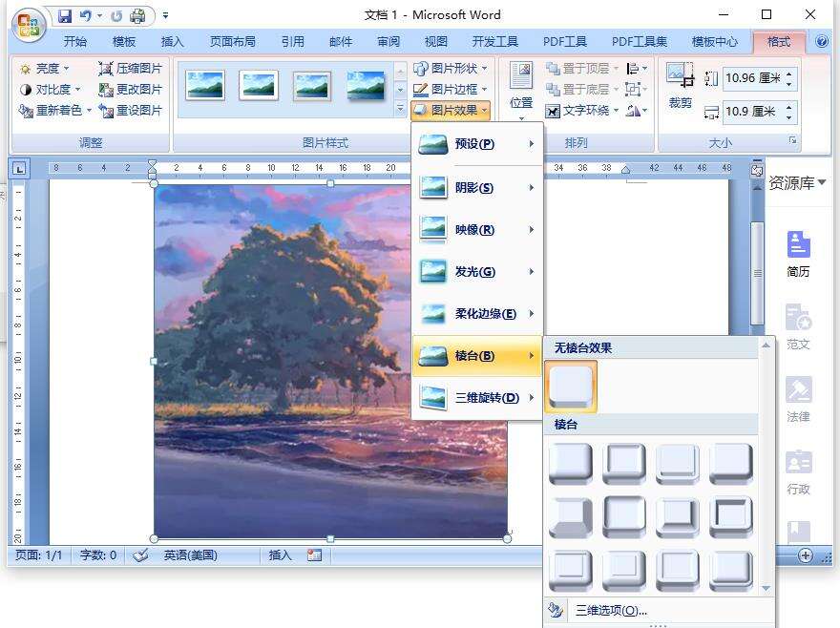Open the 文字环绕 text wrapping dropdown

[x=581, y=111]
